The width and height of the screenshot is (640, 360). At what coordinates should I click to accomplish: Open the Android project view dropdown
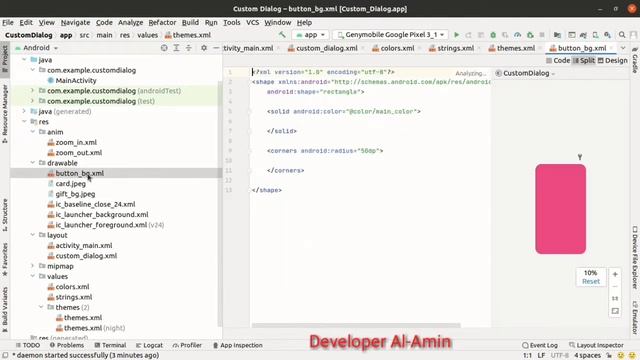point(36,48)
